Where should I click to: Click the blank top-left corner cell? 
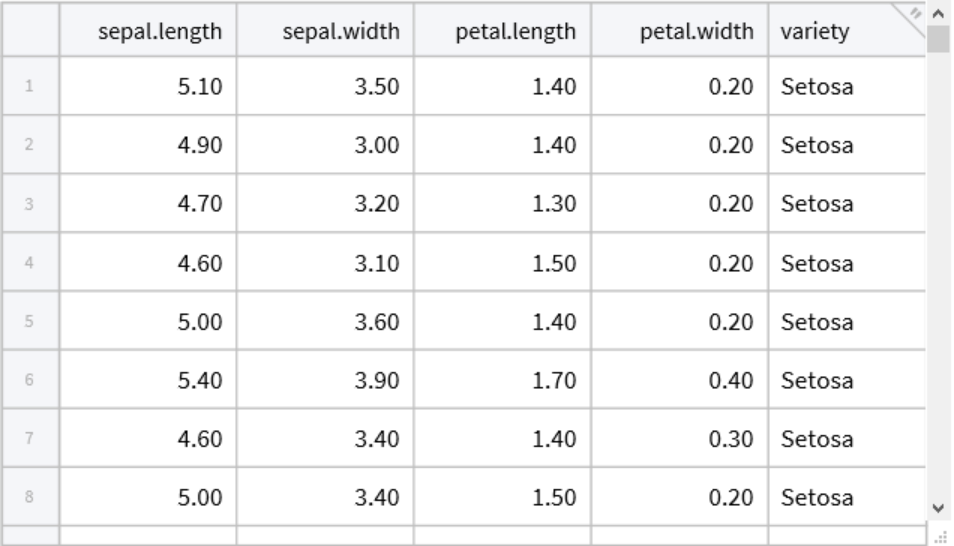pyautogui.click(x=30, y=30)
